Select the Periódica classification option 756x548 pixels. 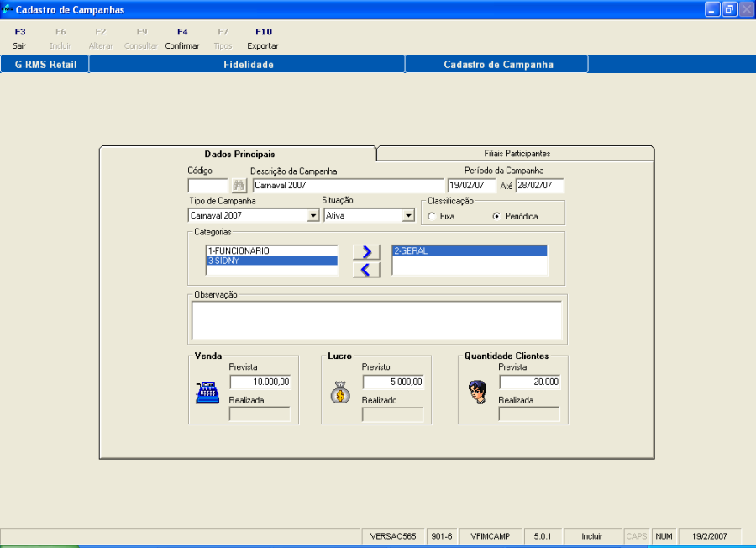[497, 217]
